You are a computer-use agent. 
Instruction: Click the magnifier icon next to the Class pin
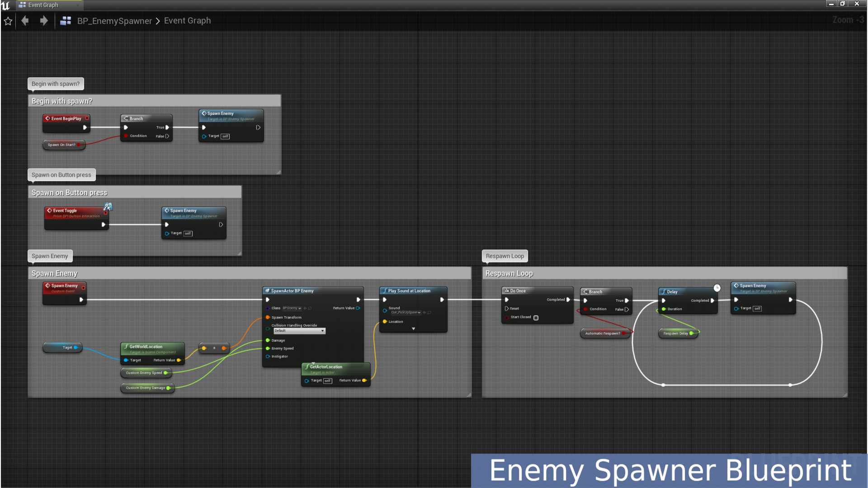pos(310,308)
